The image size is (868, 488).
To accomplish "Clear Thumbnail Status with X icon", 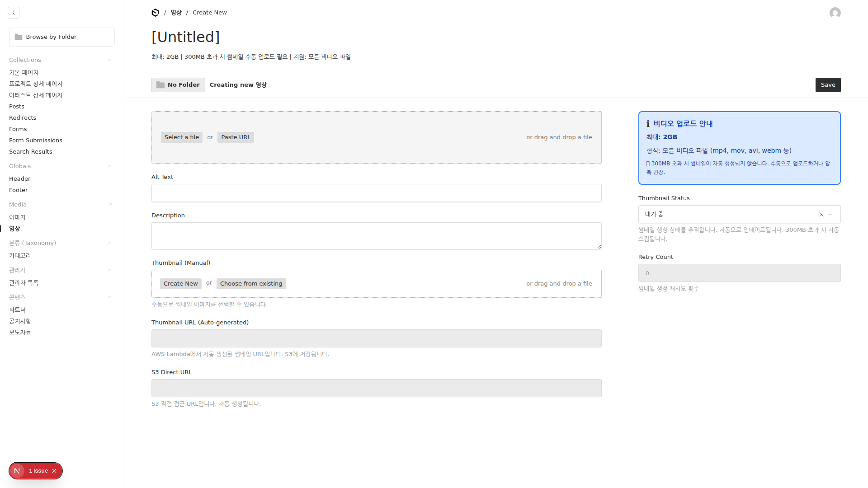I will pos(821,214).
